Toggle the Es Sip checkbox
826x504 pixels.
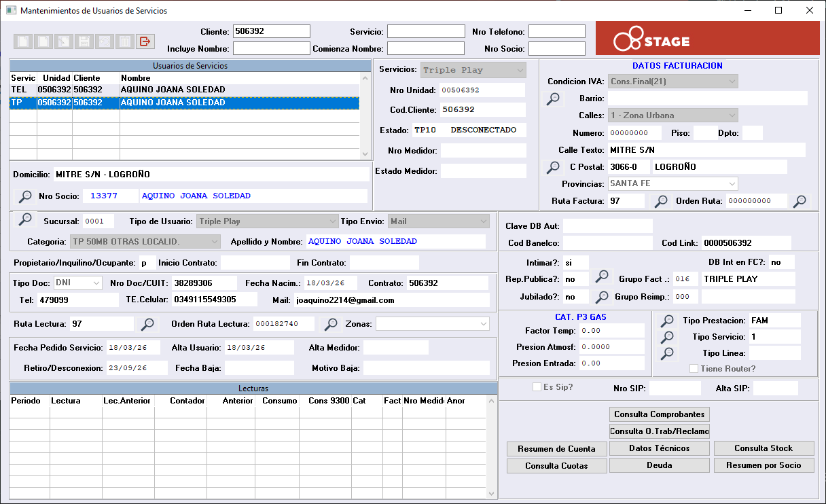pos(537,387)
